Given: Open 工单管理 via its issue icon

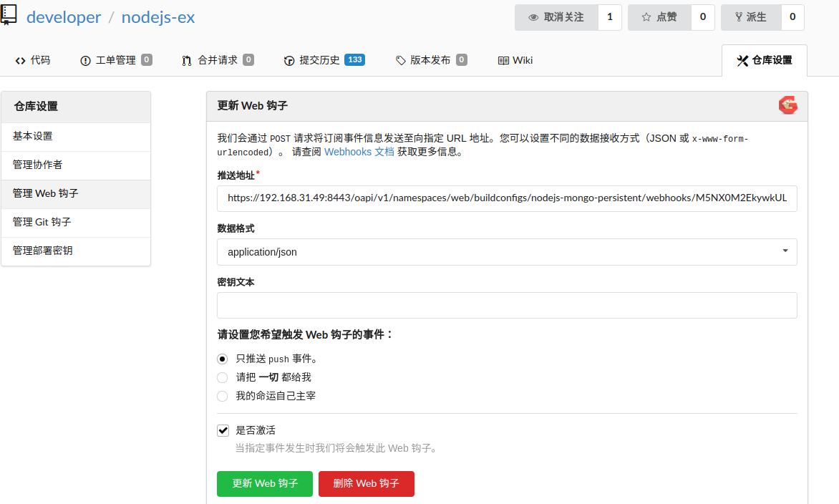Looking at the screenshot, I should point(87,60).
